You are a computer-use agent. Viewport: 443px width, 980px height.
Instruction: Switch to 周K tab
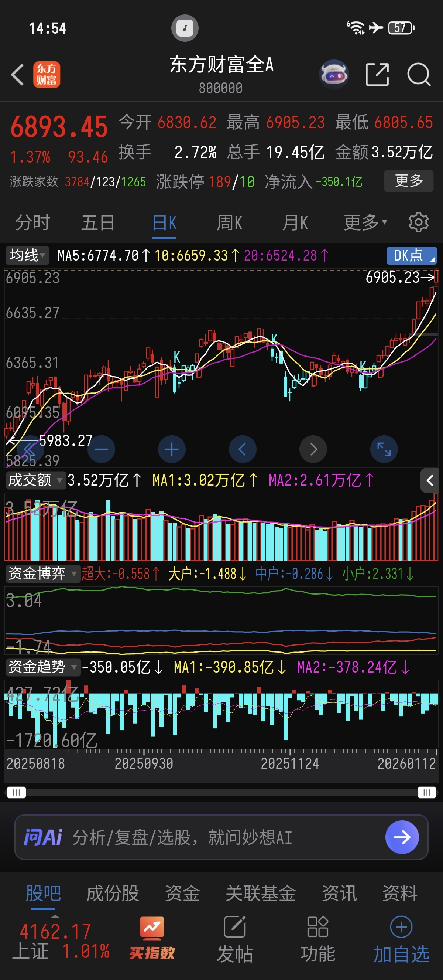(x=229, y=222)
